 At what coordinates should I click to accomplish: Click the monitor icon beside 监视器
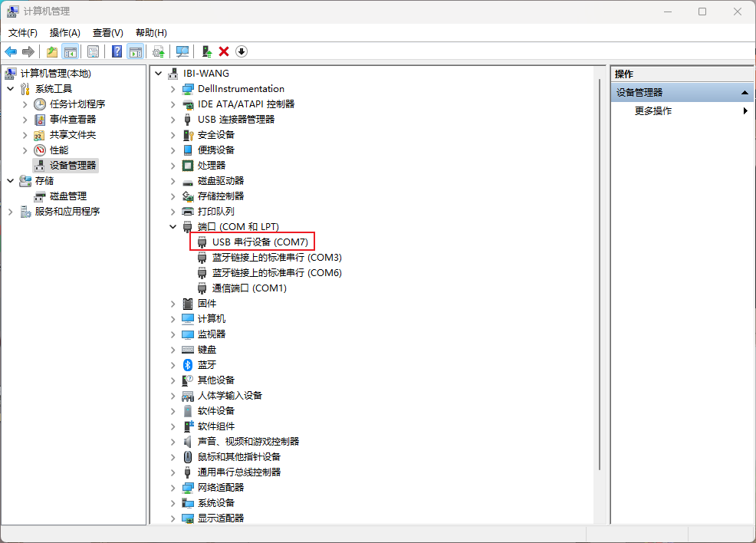tap(188, 334)
